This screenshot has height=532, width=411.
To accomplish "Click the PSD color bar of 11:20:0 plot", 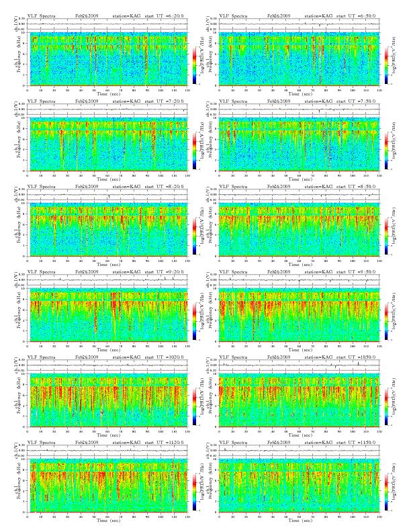I will coord(194,492).
